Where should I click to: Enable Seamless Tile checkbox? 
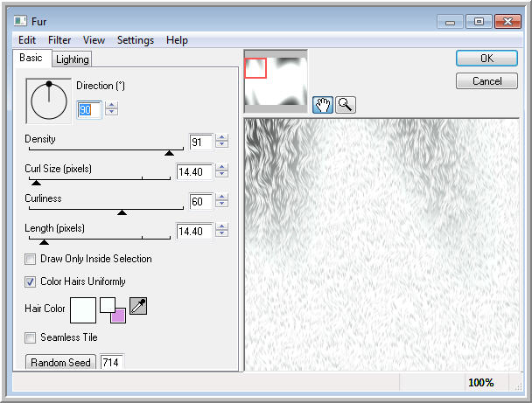click(x=30, y=337)
